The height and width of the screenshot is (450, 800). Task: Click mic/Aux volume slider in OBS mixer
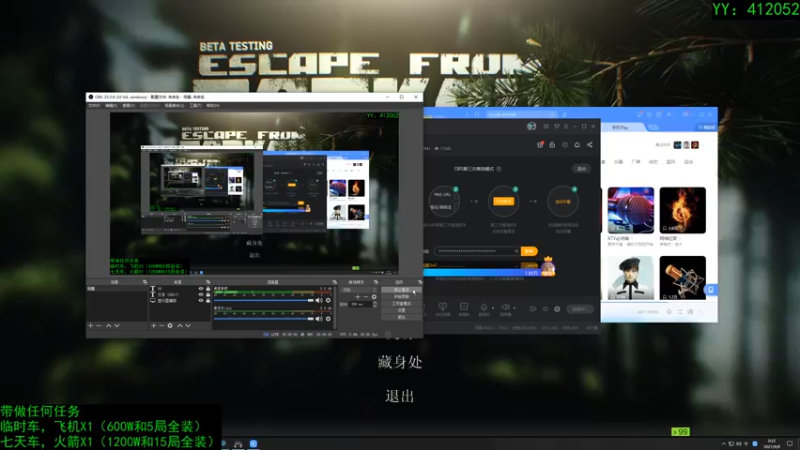[x=264, y=319]
